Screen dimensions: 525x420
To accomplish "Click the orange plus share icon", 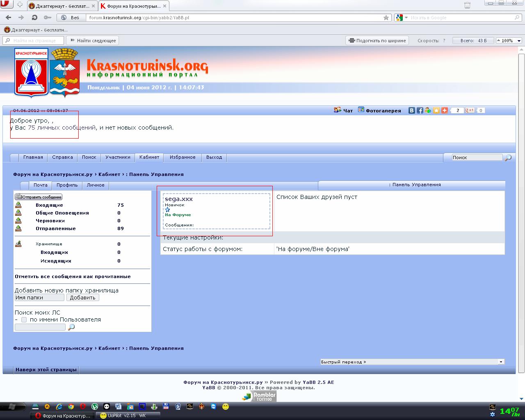I will [x=445, y=110].
